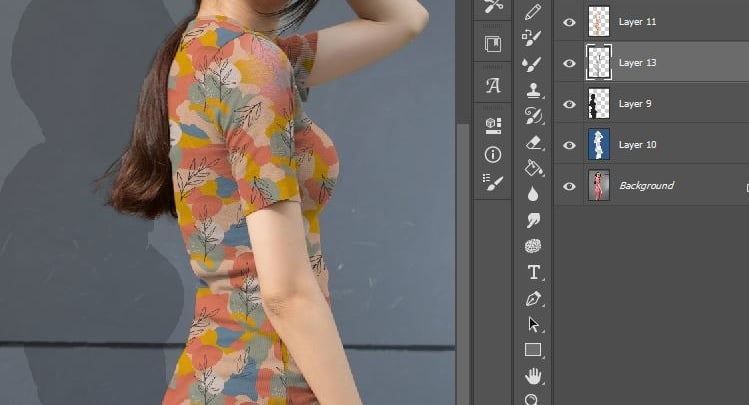The width and height of the screenshot is (749, 405).
Task: Open the Brushes presets panel icon
Action: [x=493, y=181]
